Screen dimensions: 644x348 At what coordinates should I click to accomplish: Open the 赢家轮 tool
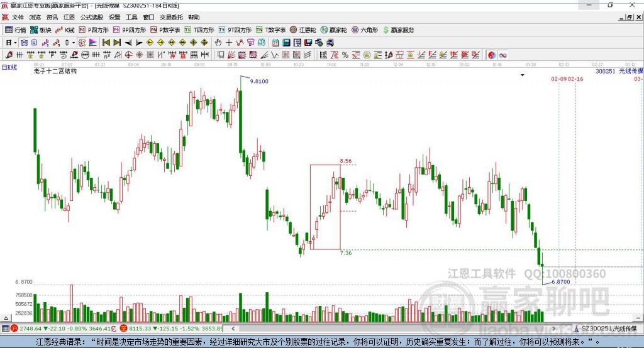pos(333,30)
